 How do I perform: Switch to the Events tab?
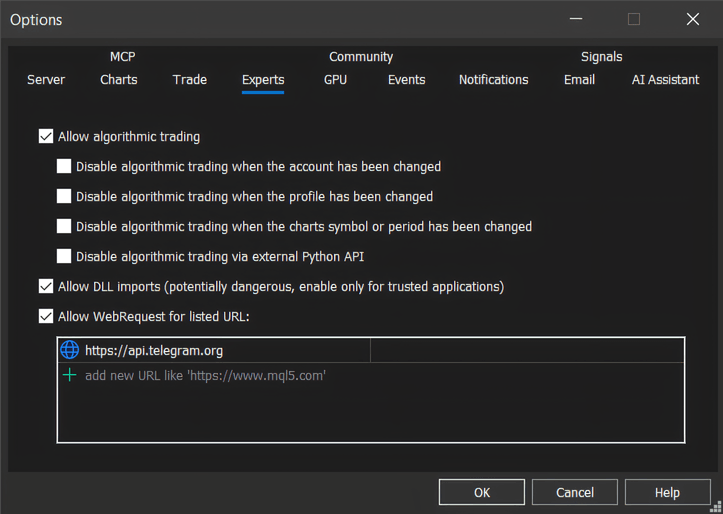click(x=406, y=80)
